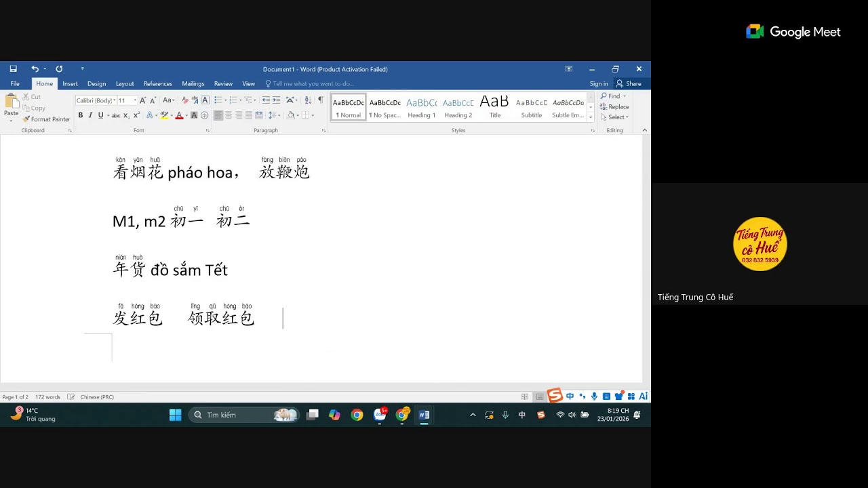Sort paragraphs with A-Z icon
The height and width of the screenshot is (488, 868).
(308, 100)
